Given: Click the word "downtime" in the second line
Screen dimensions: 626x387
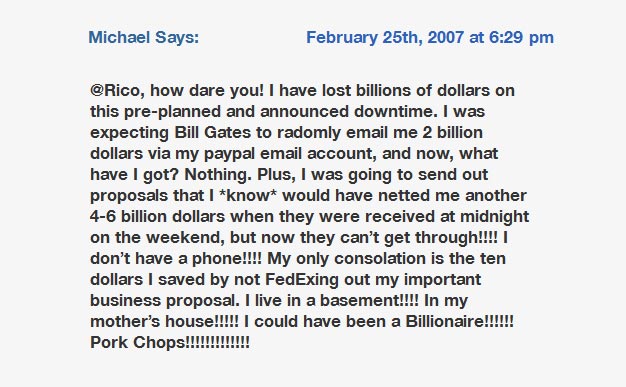Looking at the screenshot, I should [x=393, y=111].
